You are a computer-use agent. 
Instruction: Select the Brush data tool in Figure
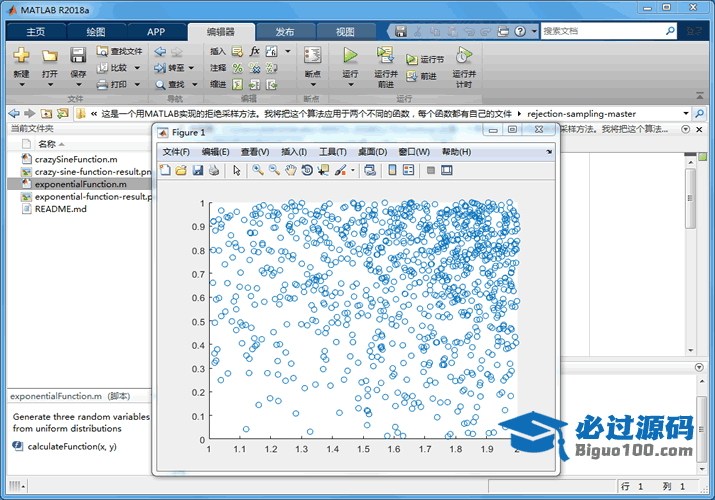pos(340,170)
